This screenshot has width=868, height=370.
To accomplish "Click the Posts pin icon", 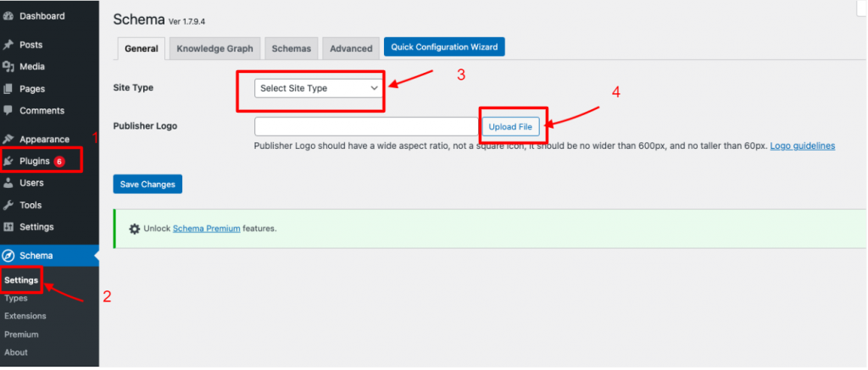I will [8, 45].
